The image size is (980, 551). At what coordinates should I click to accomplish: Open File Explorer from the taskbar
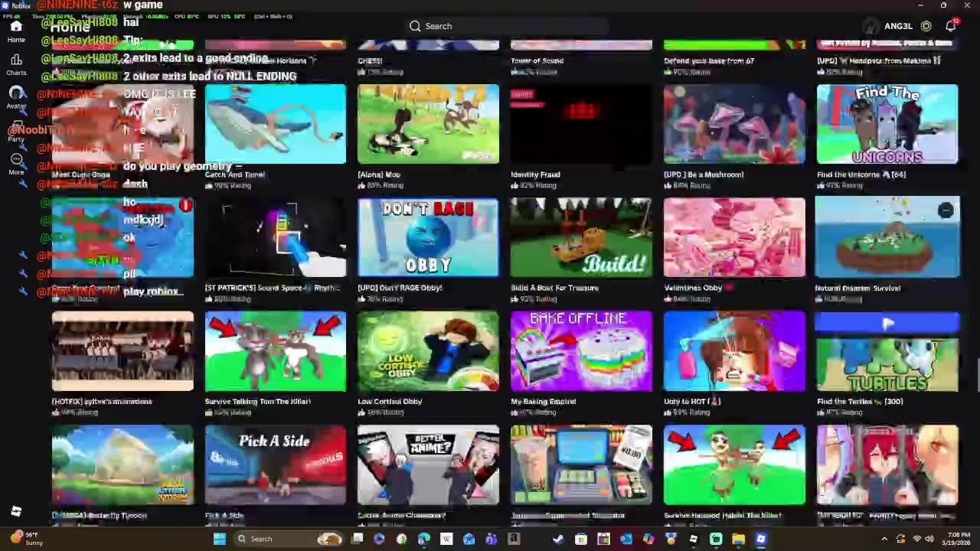[x=738, y=539]
